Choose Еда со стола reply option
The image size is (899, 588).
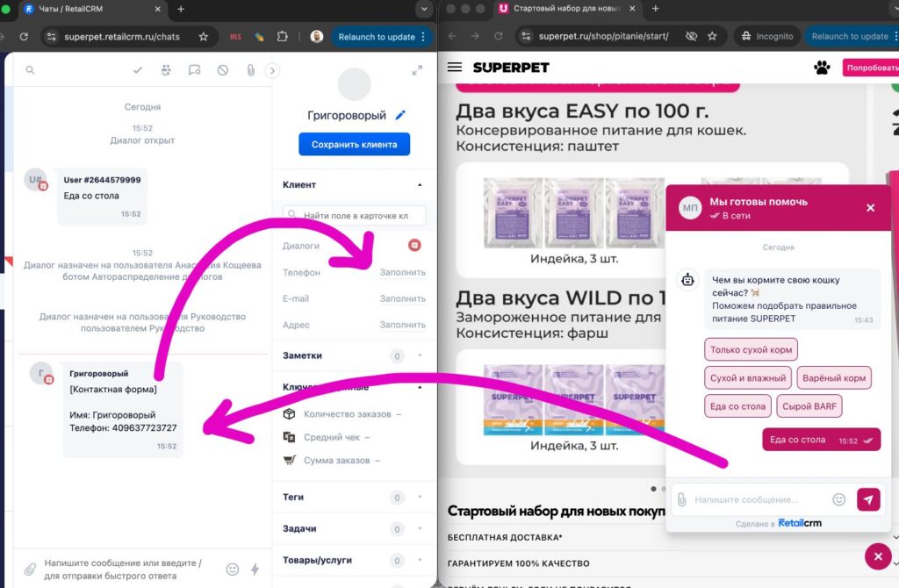(737, 406)
